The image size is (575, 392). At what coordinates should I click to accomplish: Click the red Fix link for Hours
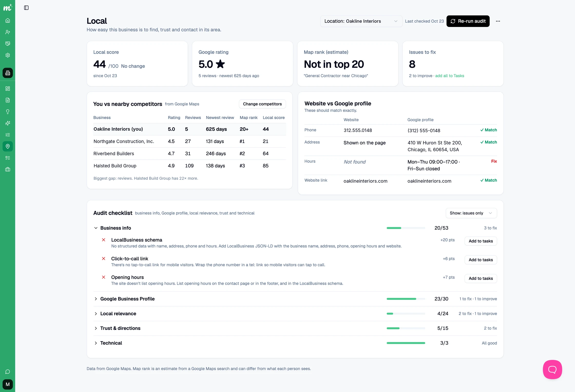pyautogui.click(x=494, y=161)
